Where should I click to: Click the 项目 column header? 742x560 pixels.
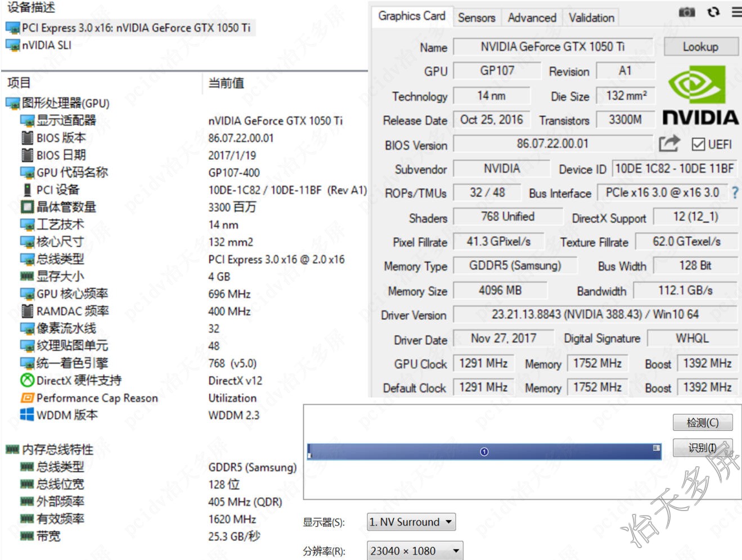19,83
